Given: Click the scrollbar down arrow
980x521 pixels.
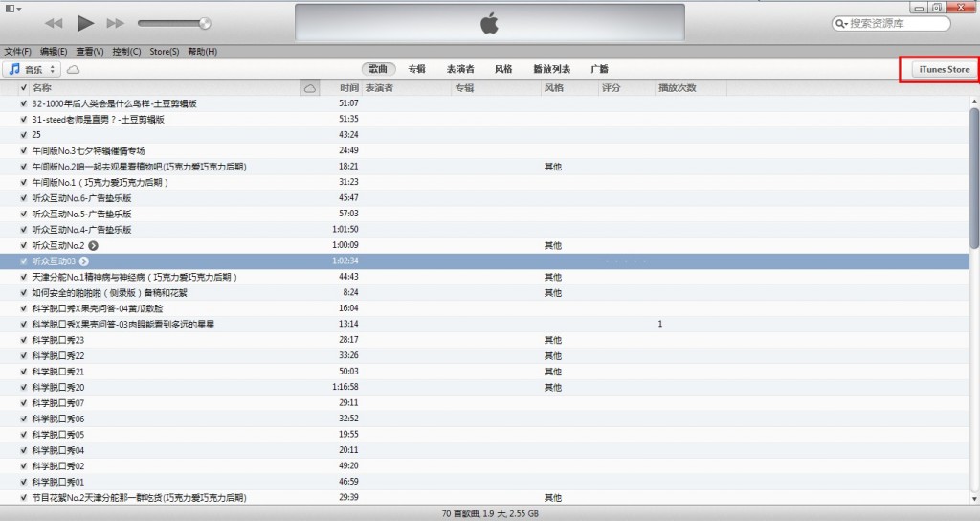Looking at the screenshot, I should tap(973, 499).
